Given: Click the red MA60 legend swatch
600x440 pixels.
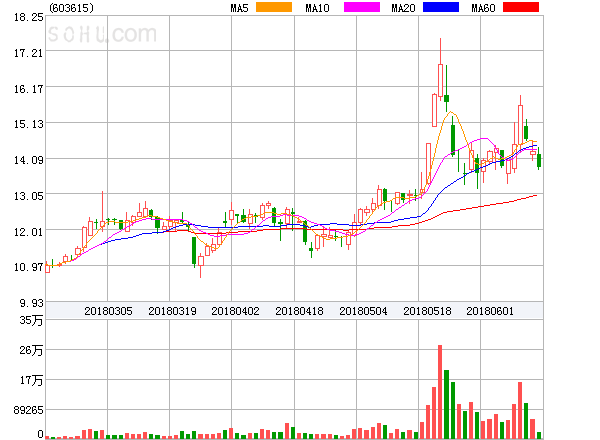Looking at the screenshot, I should point(521,7).
